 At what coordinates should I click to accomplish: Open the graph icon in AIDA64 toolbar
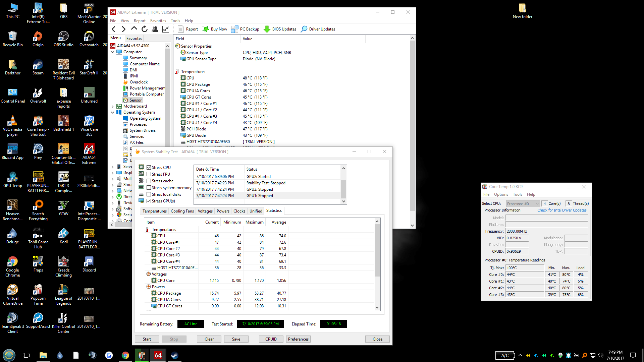[165, 29]
